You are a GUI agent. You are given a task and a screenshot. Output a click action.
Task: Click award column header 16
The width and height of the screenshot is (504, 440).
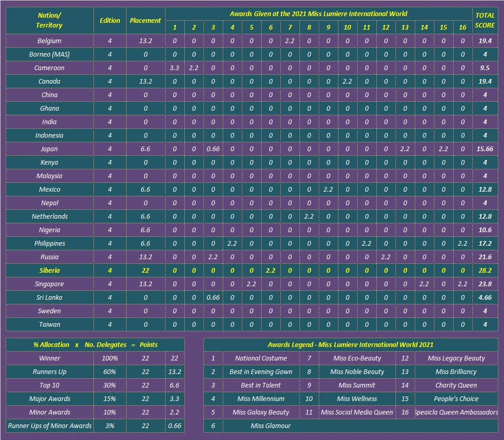click(462, 28)
